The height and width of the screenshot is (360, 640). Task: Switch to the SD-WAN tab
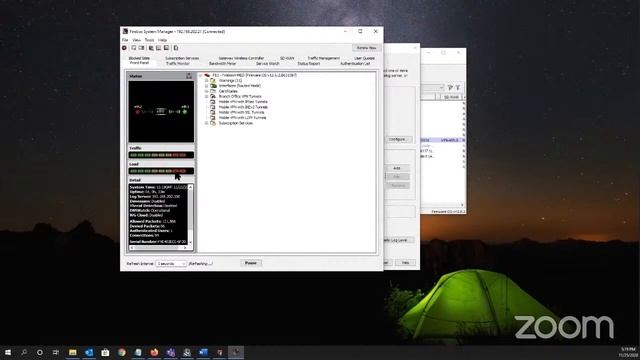coord(287,58)
